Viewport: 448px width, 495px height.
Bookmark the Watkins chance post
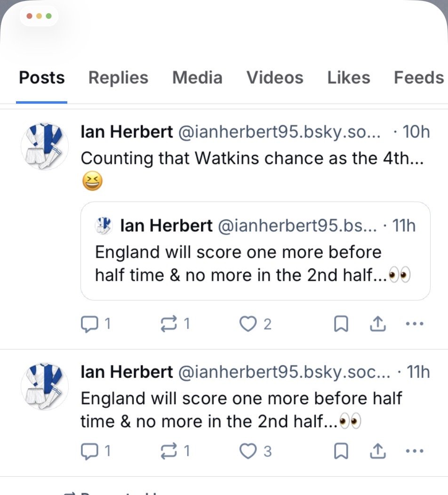(341, 324)
